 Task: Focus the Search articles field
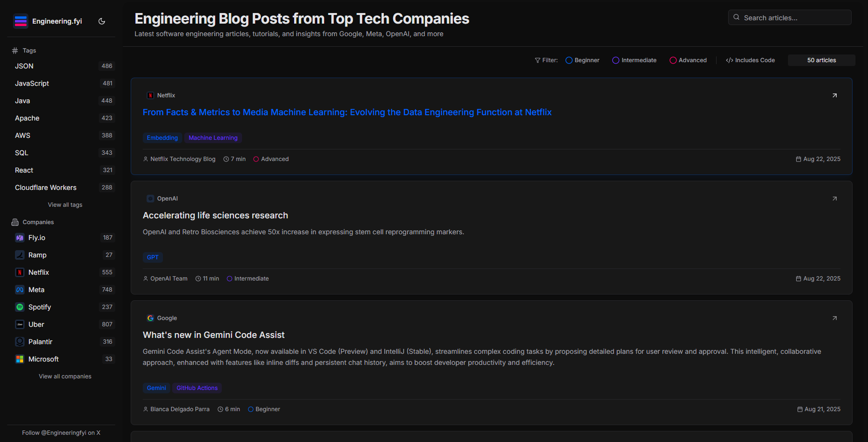click(x=790, y=17)
